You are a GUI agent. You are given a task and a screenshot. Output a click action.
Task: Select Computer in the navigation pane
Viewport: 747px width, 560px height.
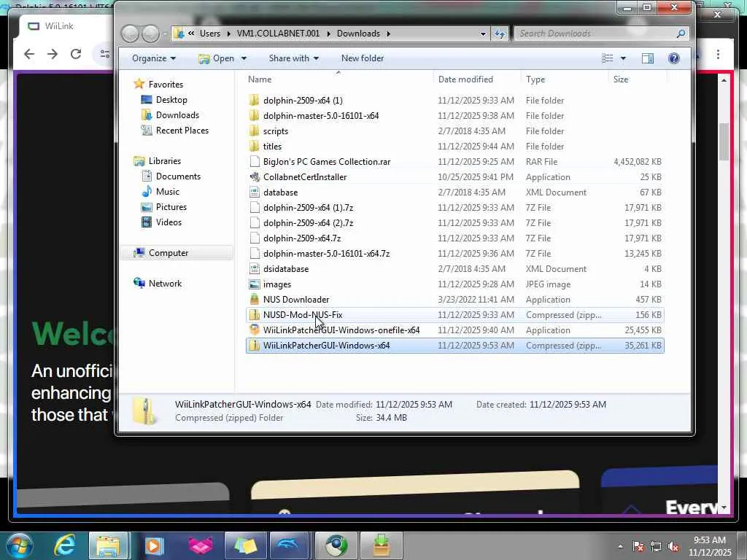pos(169,253)
